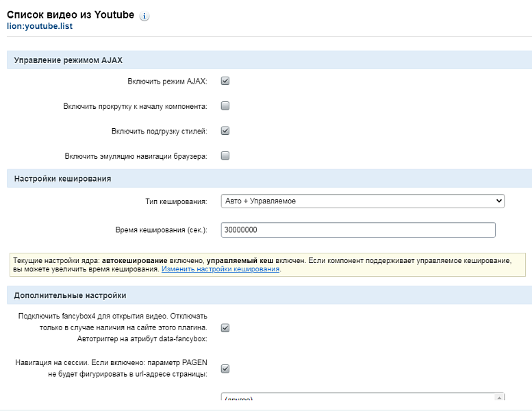The image size is (532, 411).
Task: Disable the 'Включить режим AJAX' checkbox
Action: (225, 81)
